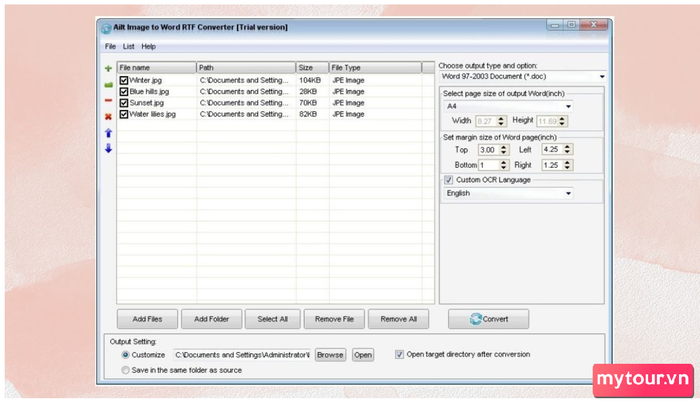Sort by File Type column header
Viewport: 700px width, 405px height.
pos(375,68)
